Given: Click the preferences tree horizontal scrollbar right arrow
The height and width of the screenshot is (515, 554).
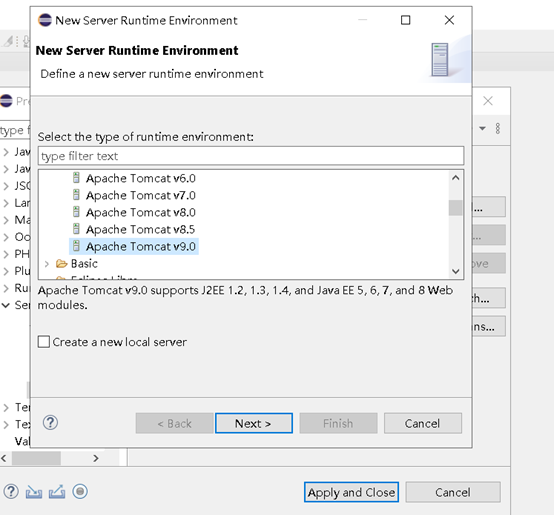Looking at the screenshot, I should point(96,458).
